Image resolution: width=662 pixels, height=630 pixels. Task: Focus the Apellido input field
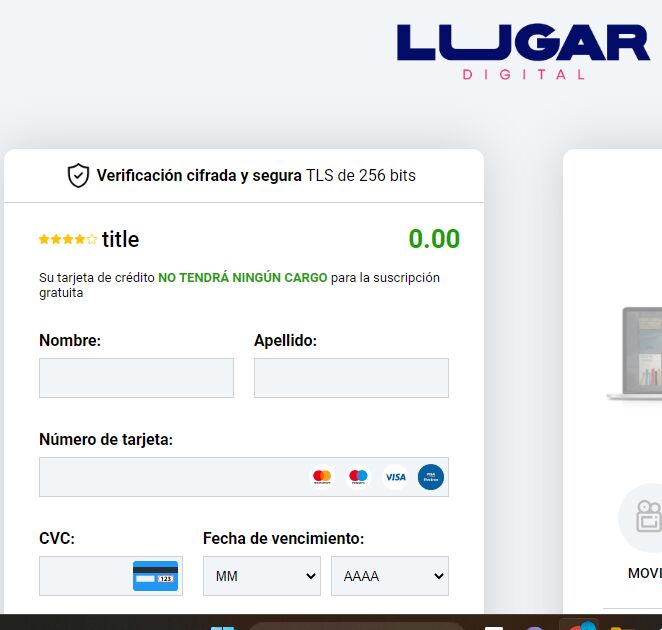[x=351, y=378]
